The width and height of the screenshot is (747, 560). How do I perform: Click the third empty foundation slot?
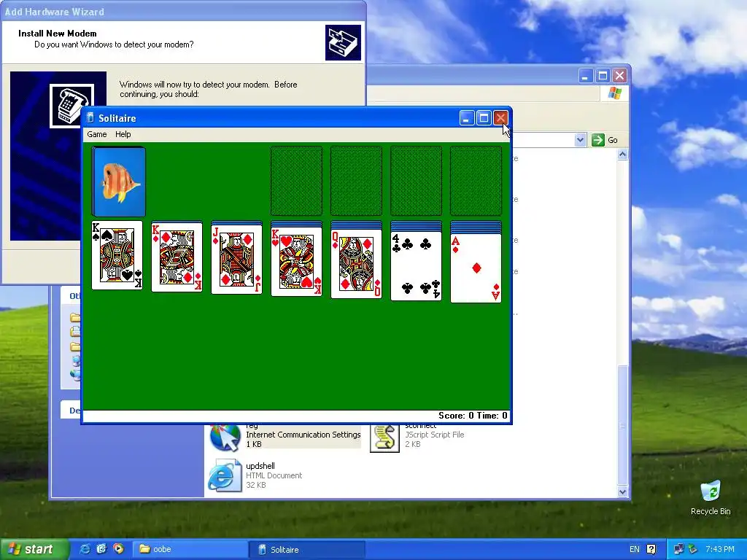tap(416, 181)
